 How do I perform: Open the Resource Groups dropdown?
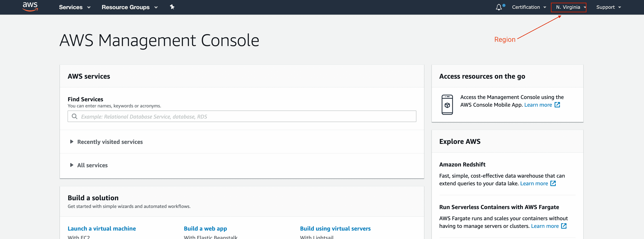[x=130, y=7]
